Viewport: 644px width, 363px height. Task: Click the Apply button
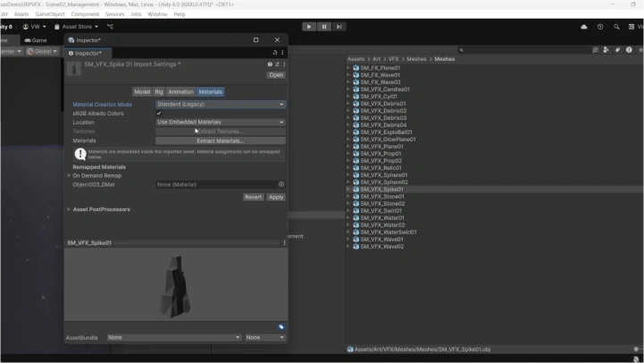[x=276, y=197]
